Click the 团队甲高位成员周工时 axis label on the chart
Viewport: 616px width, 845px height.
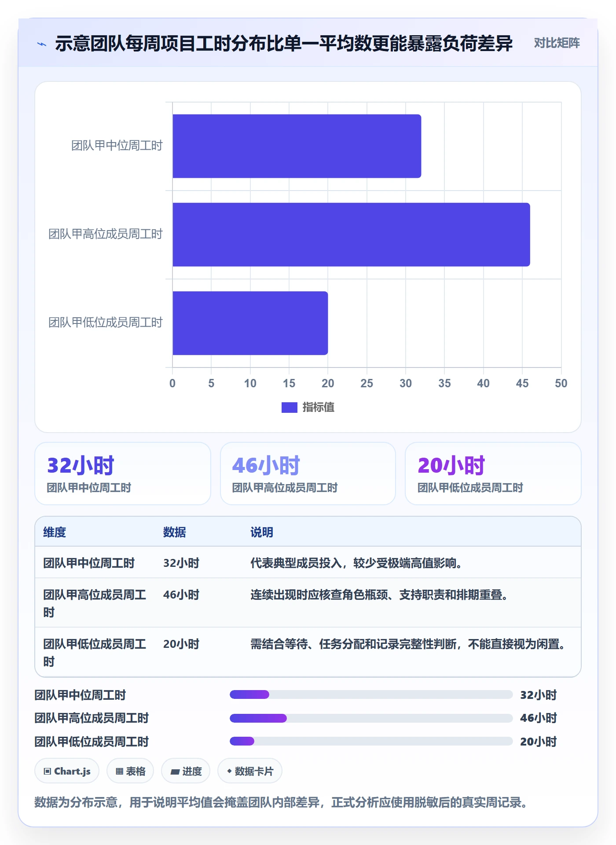click(x=106, y=234)
